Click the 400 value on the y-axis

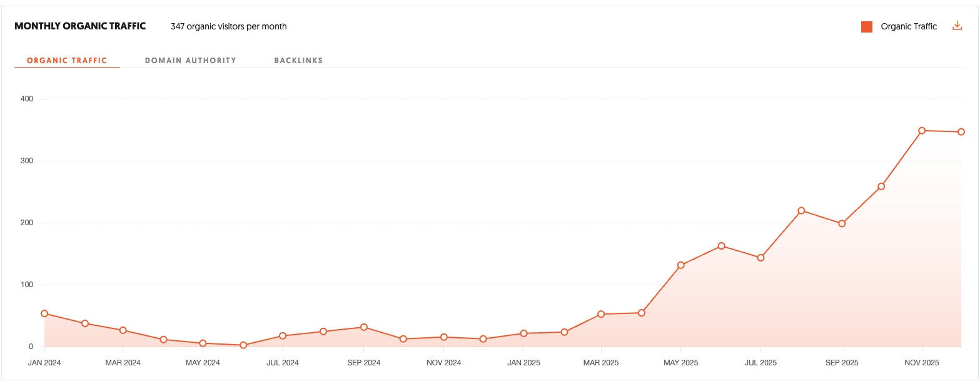point(26,98)
